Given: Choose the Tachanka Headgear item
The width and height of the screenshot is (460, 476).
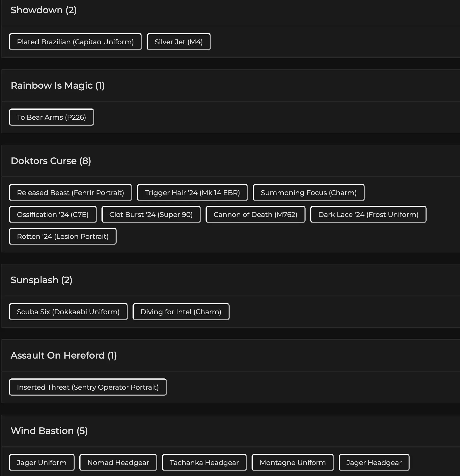Looking at the screenshot, I should click(204, 463).
